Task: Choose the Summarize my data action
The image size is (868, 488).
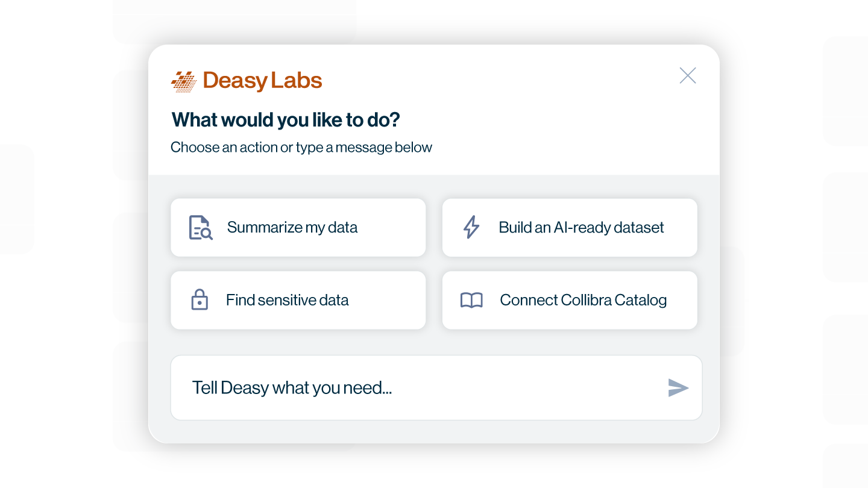Action: coord(298,227)
